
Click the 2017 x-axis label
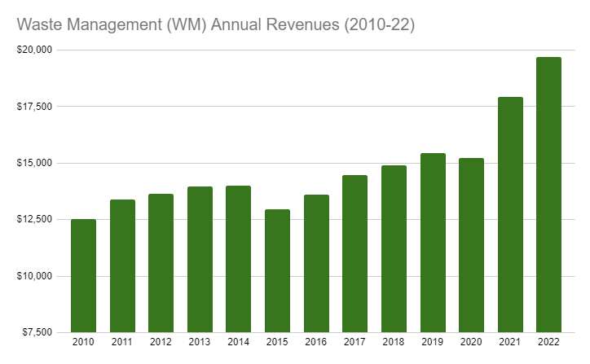tap(354, 342)
